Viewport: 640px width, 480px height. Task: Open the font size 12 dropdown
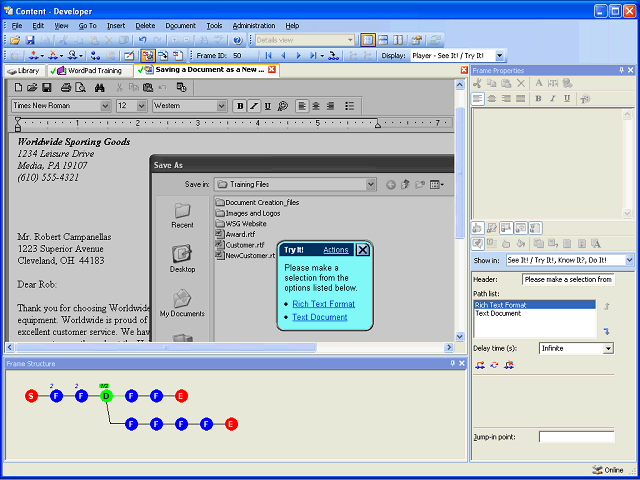(142, 106)
